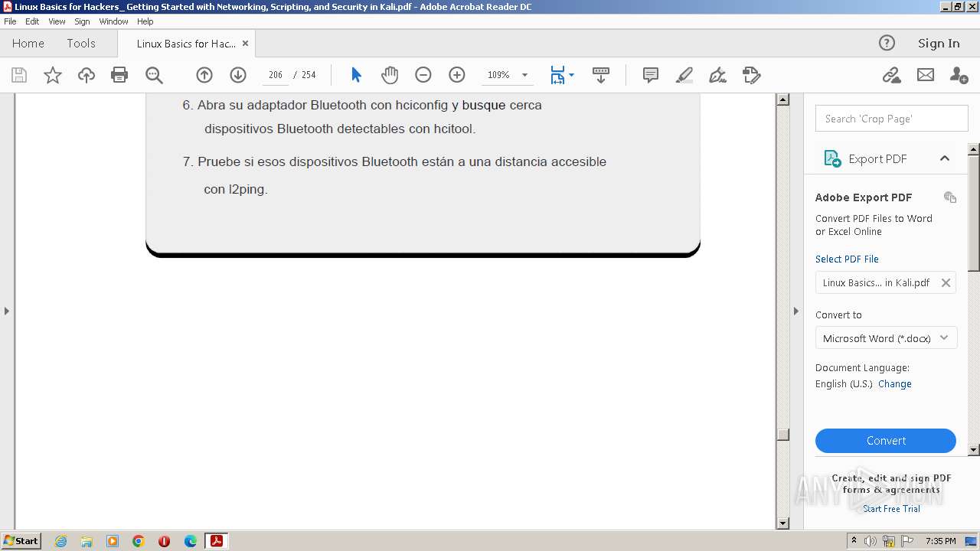Collapse the Export PDF section
Screen dimensions: 980x551
point(944,158)
